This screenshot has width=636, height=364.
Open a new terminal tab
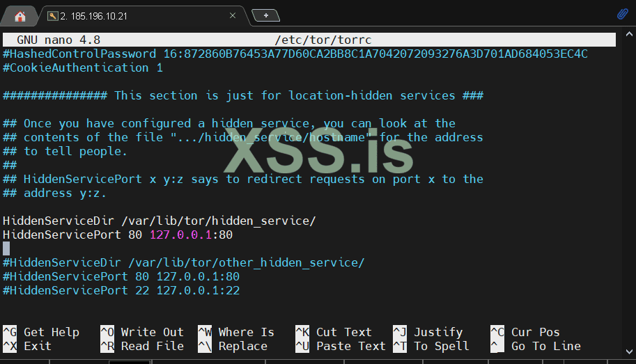(x=265, y=15)
